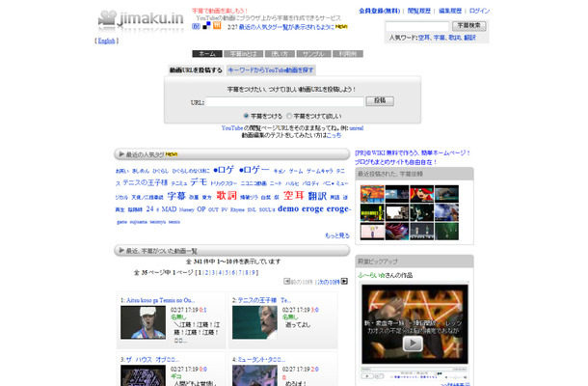
Task: Click the demo tag
Action: click(288, 208)
